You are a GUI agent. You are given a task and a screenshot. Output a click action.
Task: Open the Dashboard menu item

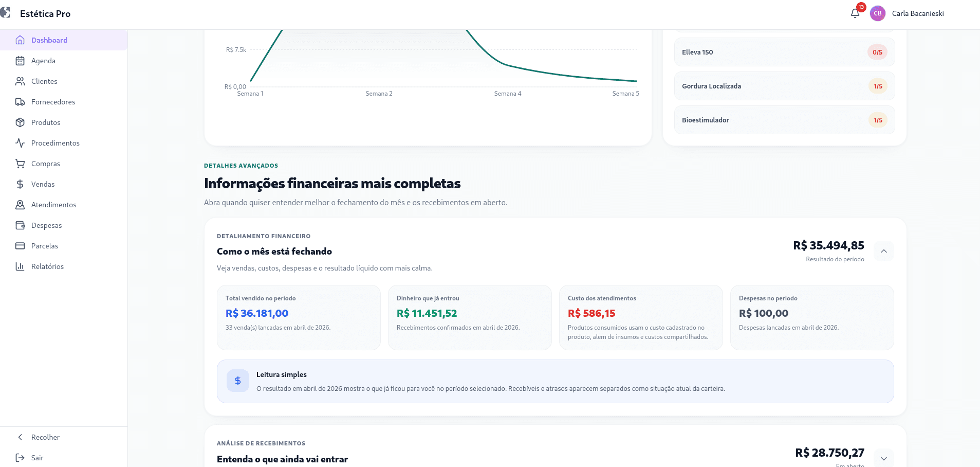(64, 40)
